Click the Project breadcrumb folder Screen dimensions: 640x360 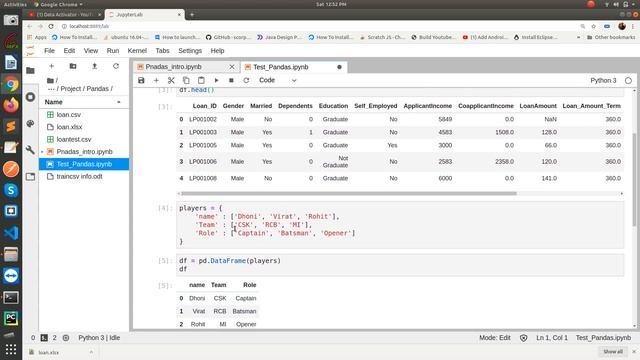point(72,89)
